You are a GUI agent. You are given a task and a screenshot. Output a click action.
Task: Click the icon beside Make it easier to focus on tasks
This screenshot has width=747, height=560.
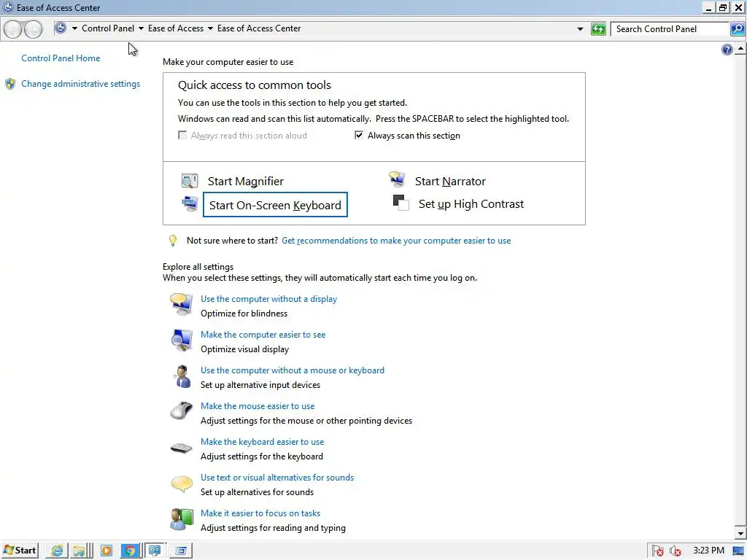(182, 519)
